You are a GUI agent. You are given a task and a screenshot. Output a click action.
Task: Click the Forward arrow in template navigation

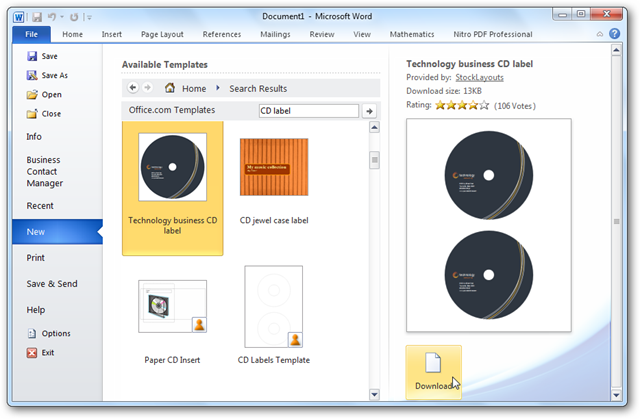point(147,88)
